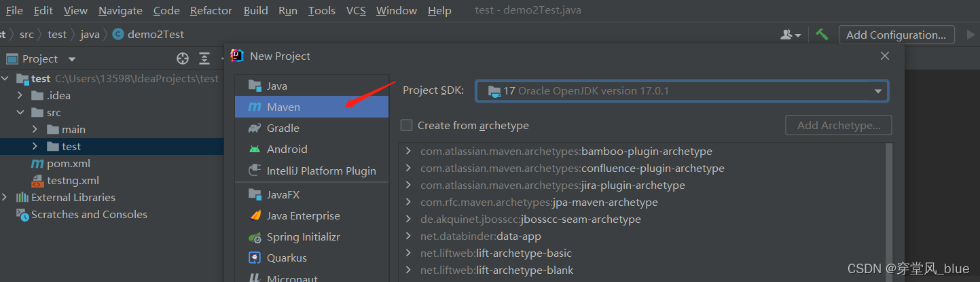Image resolution: width=980 pixels, height=282 pixels.
Task: Expand bamboo-plugin-archetype entry
Action: (x=408, y=151)
